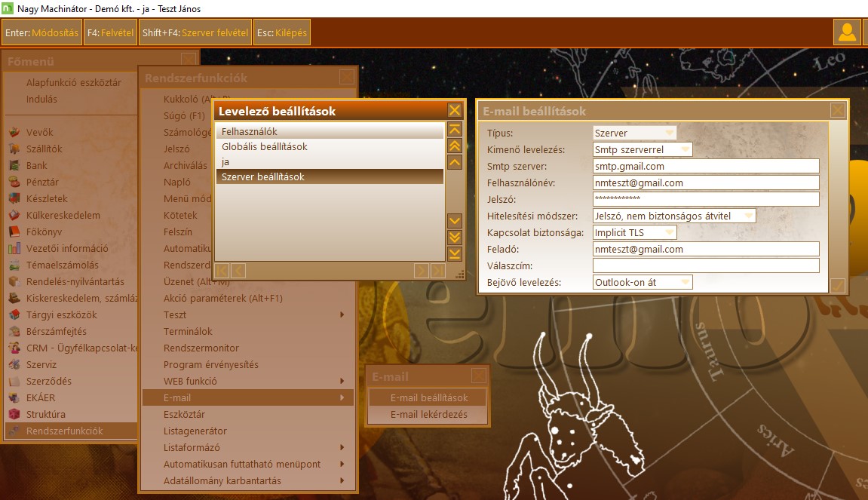Select the E-mail menu item
This screenshot has height=500, width=868.
pyautogui.click(x=247, y=398)
